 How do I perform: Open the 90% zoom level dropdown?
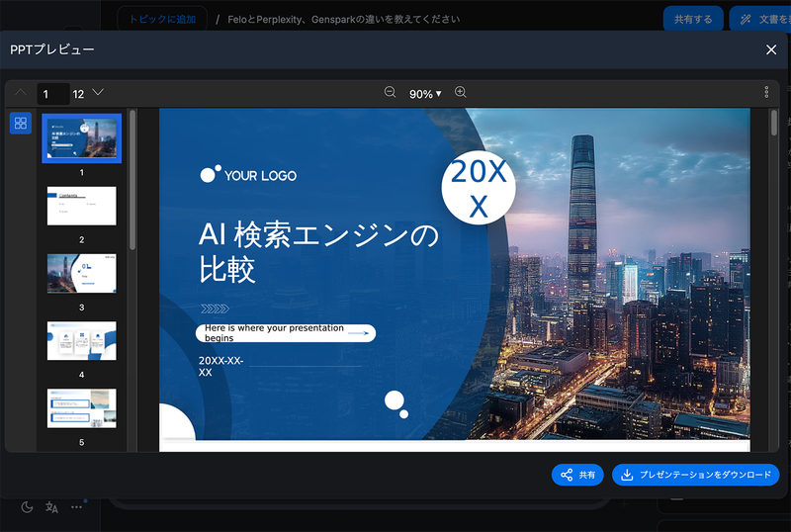pos(425,93)
